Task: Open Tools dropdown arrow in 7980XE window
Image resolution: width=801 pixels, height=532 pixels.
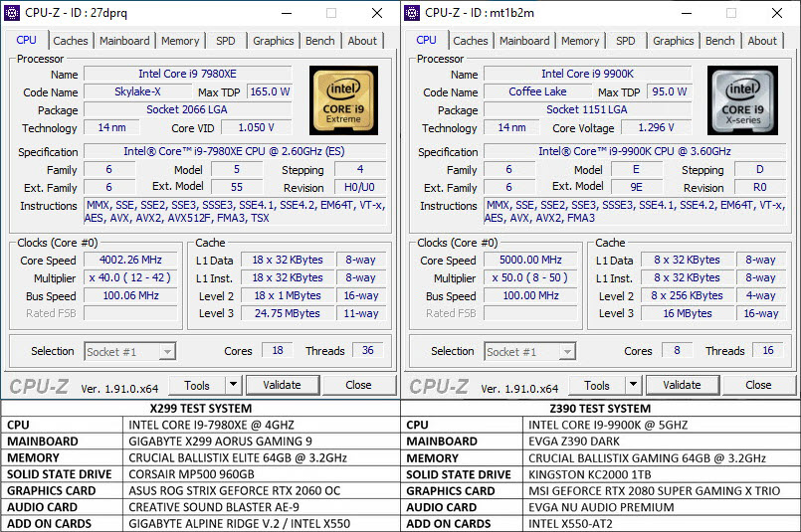Action: click(234, 385)
